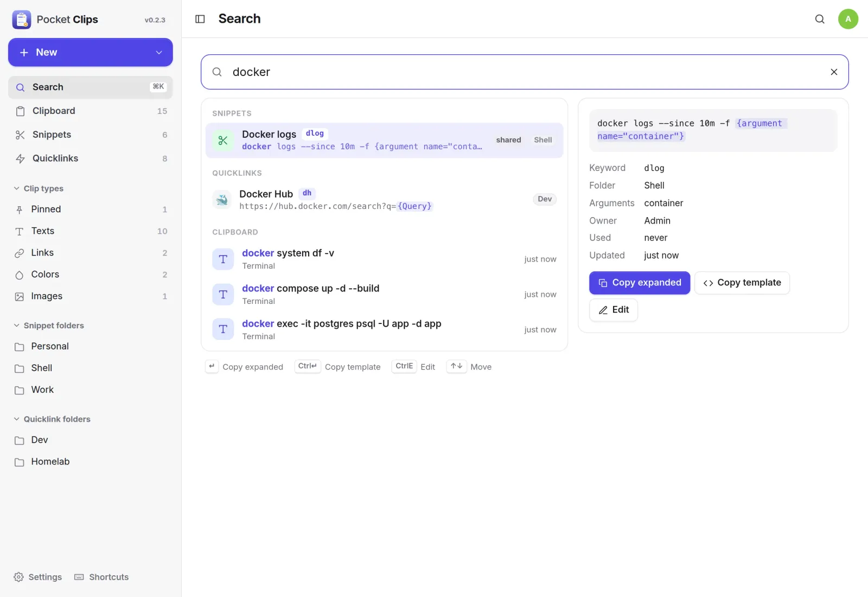Image resolution: width=868 pixels, height=597 pixels.
Task: Toggle the sidebar panel icon
Action: (x=200, y=19)
